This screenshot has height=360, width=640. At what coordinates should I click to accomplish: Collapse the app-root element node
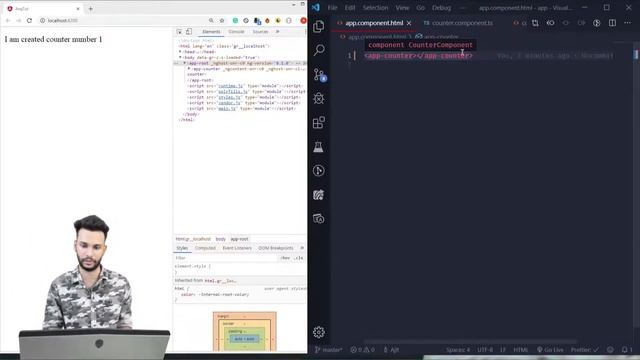coord(184,63)
